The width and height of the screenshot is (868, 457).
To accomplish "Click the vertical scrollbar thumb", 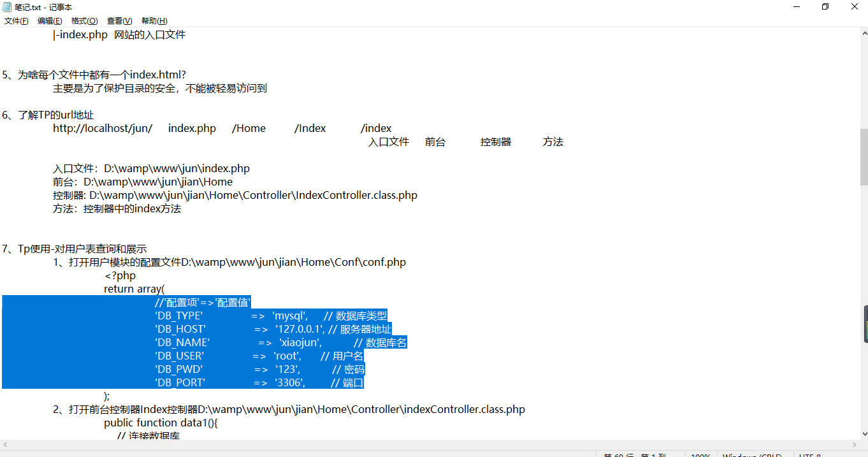I will [864, 156].
